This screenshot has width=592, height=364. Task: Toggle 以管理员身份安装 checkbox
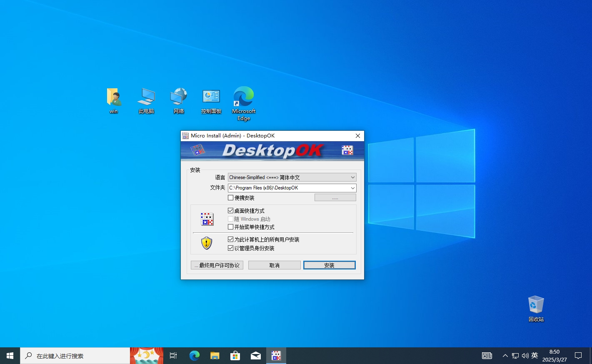point(231,248)
